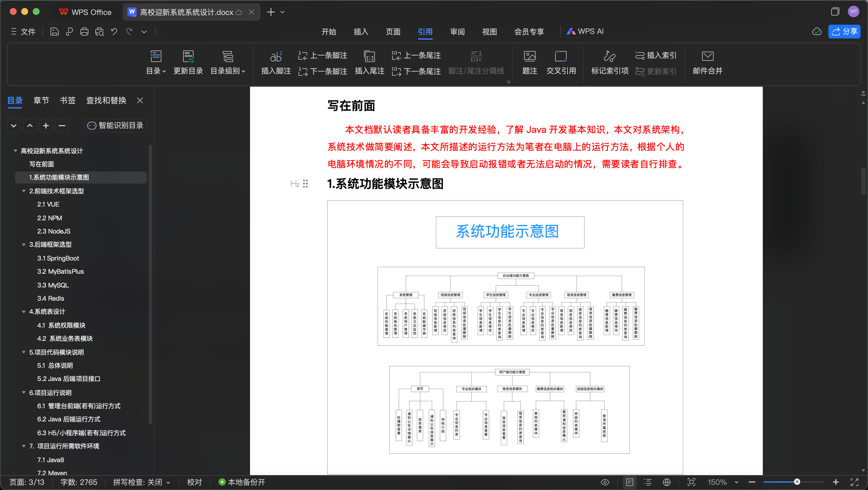Go to 上一条尾注 (previous endnote)
Image resolution: width=868 pixels, height=490 pixels.
(x=416, y=55)
